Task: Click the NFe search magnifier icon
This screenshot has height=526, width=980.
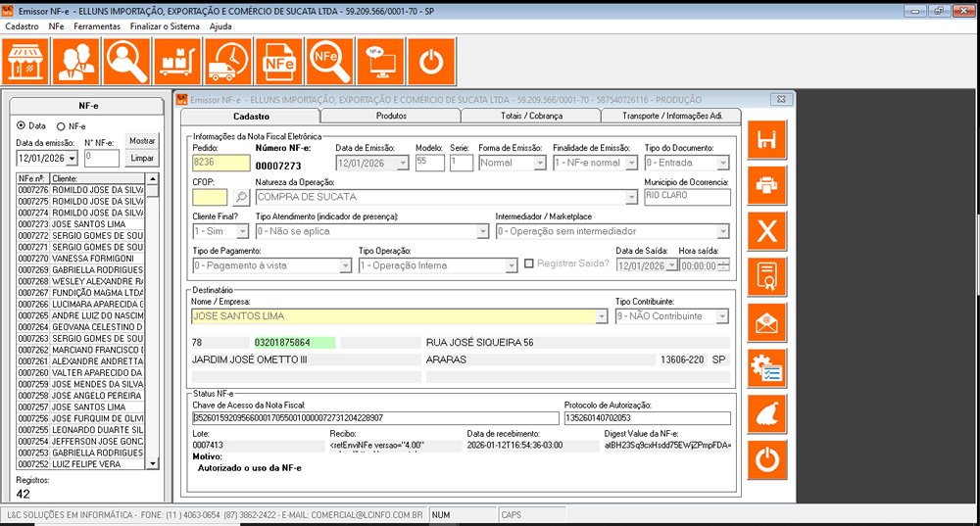Action: [329, 63]
